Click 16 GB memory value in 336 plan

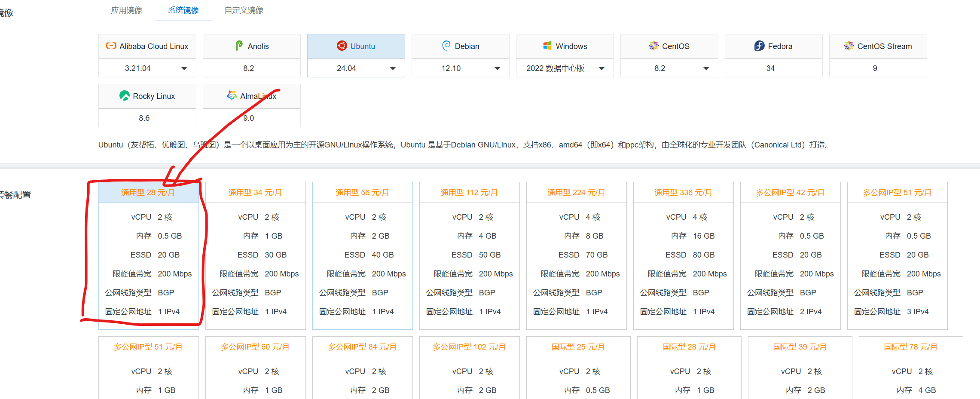(x=704, y=236)
